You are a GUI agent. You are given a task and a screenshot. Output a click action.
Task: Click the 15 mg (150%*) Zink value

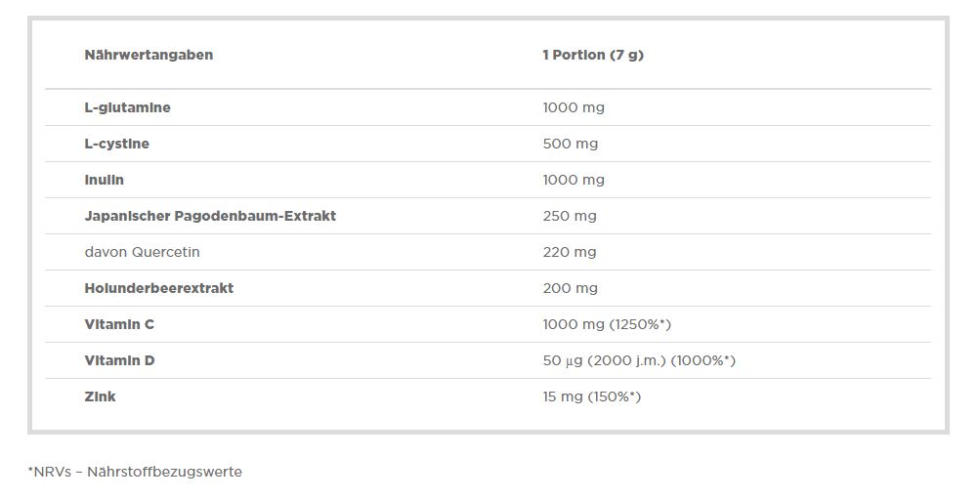point(592,396)
